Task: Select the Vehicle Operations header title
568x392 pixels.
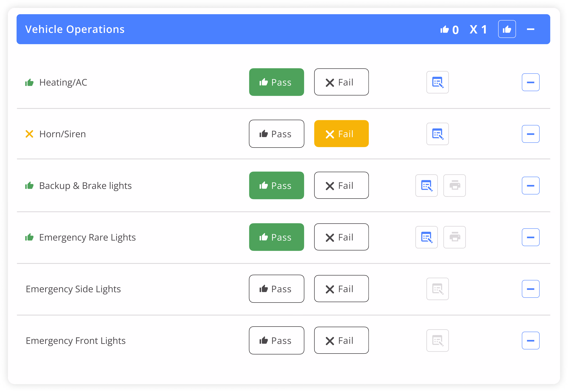Action: (x=75, y=29)
